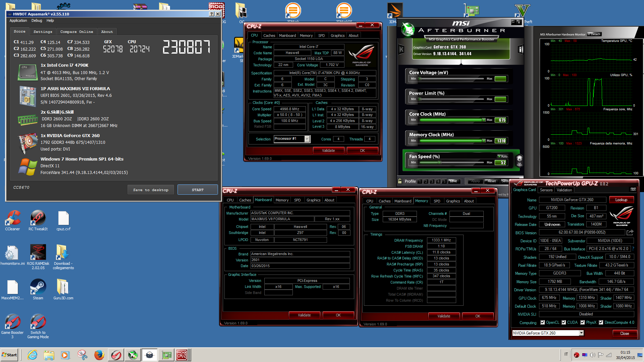Click Afterburner fan User Define gear icon
The height and width of the screenshot is (362, 644).
tap(519, 160)
